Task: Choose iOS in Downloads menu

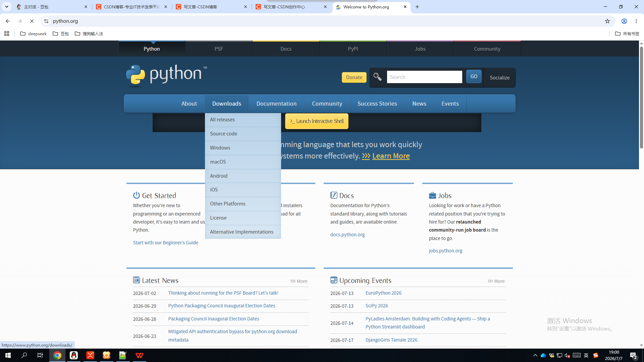Action: click(243, 190)
